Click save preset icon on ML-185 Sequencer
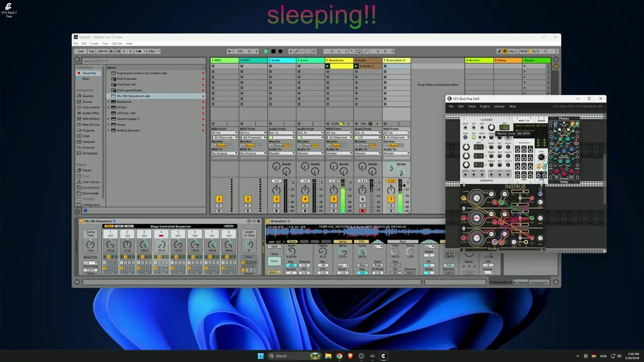Screen dimensions: 644x362 259,221
